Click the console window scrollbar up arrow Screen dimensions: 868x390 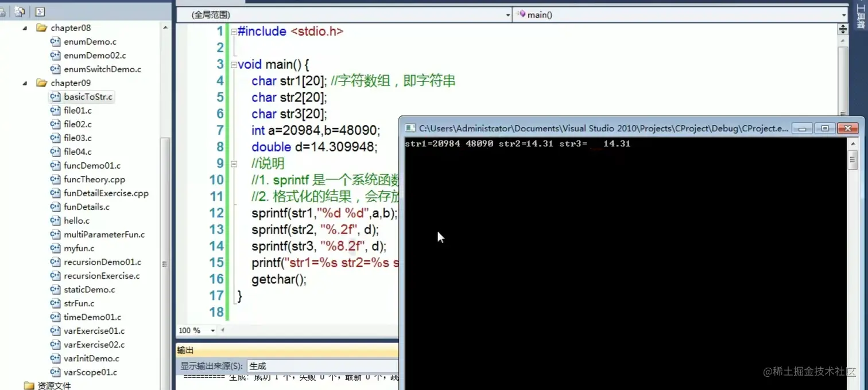852,143
